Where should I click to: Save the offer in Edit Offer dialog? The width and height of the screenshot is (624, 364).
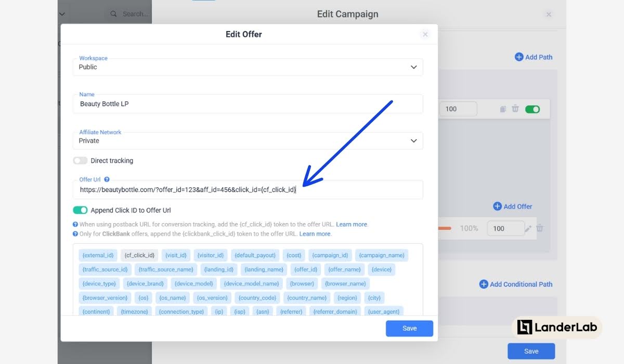pyautogui.click(x=409, y=328)
